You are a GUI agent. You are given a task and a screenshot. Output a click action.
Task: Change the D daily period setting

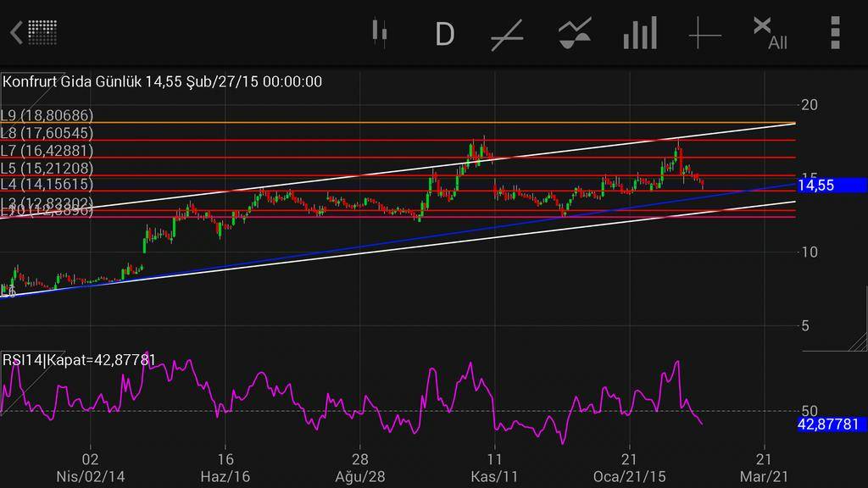[444, 34]
